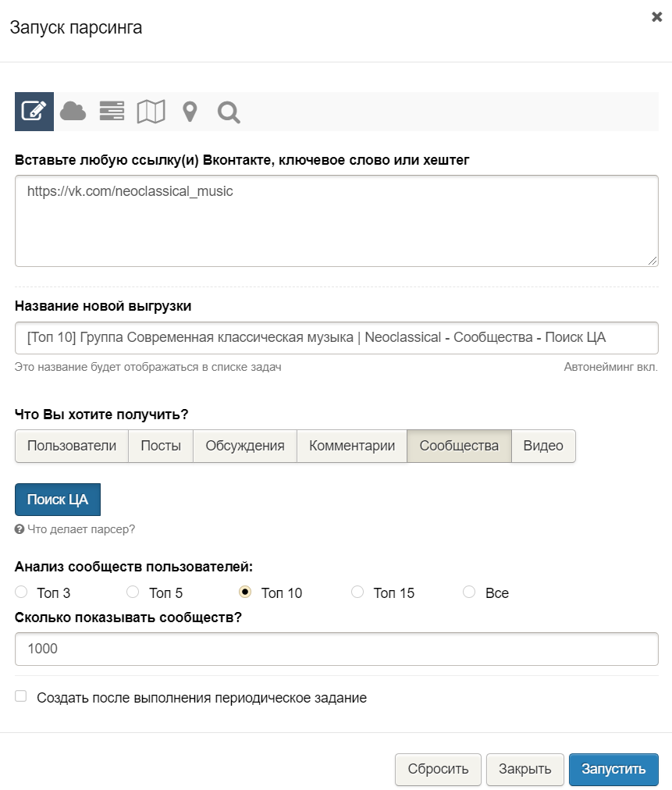Click the cloud icon in toolbar

73,112
